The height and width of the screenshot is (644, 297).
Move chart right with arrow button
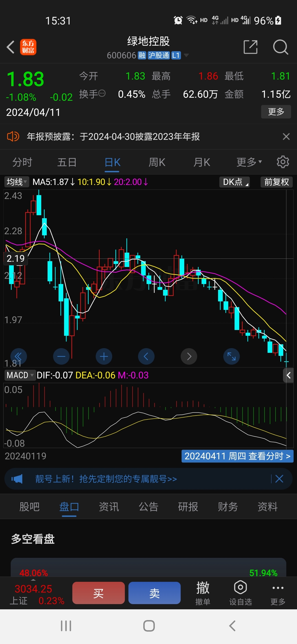(x=189, y=356)
